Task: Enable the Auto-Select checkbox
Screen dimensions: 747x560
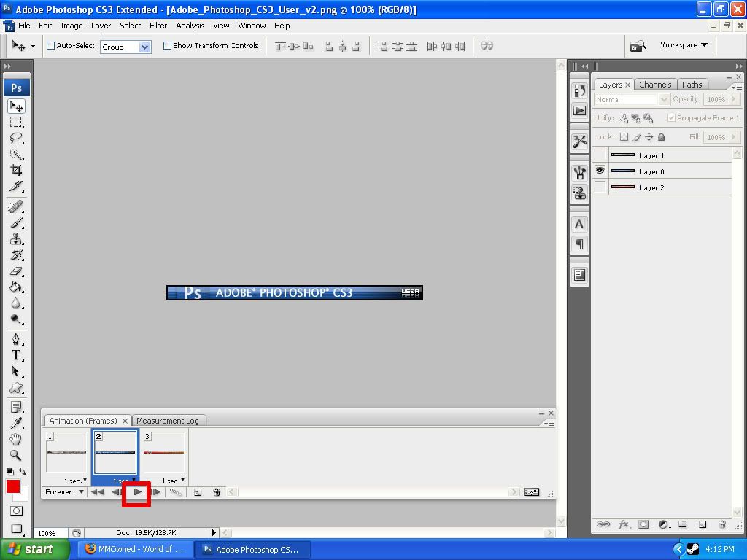Action: click(50, 46)
